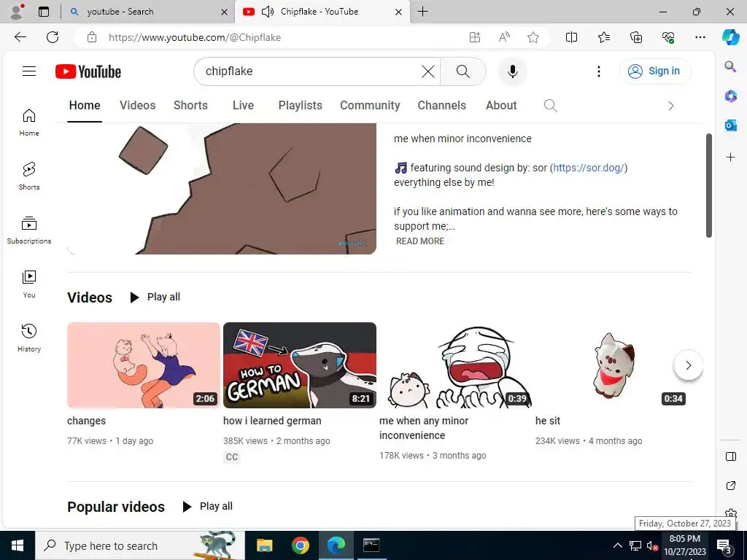This screenshot has width=747, height=560.
Task: Go back in the browser
Action: click(x=20, y=37)
